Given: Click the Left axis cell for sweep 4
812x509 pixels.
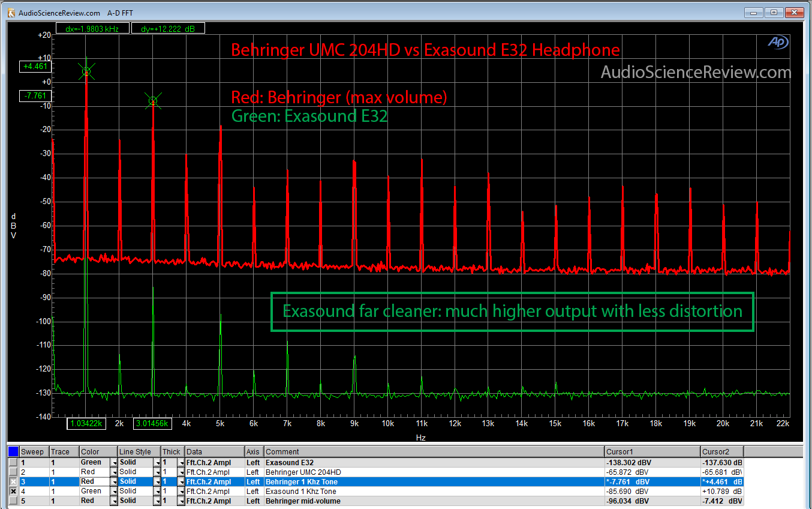Looking at the screenshot, I should pyautogui.click(x=254, y=492).
